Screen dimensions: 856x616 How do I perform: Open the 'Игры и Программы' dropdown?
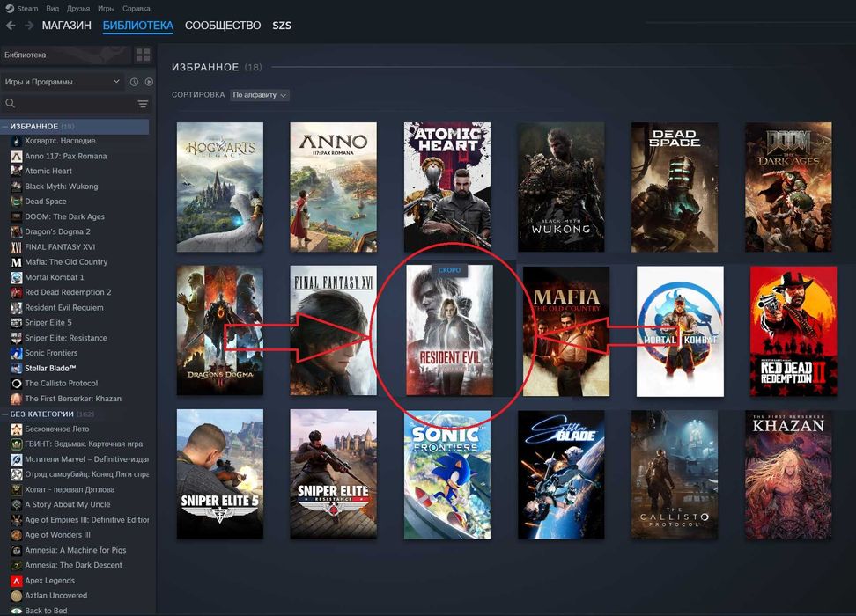[63, 82]
